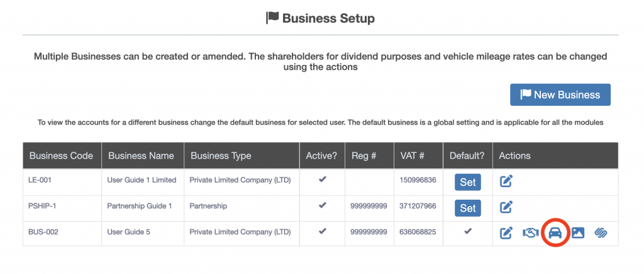Click the Active checkmark for PSHIP-1
The image size is (644, 274).
[322, 205]
